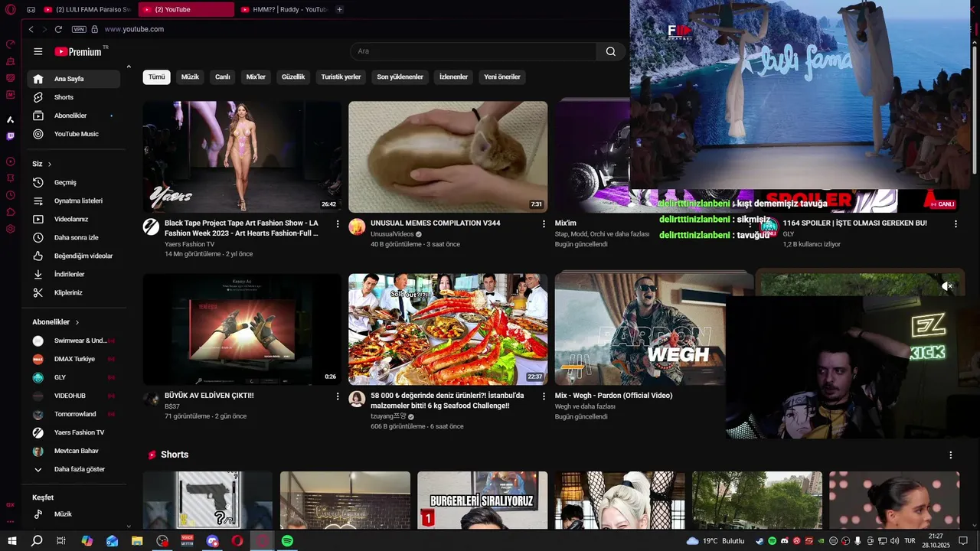Image resolution: width=980 pixels, height=551 pixels.
Task: Open options for Seafood Challenge video
Action: click(x=544, y=396)
